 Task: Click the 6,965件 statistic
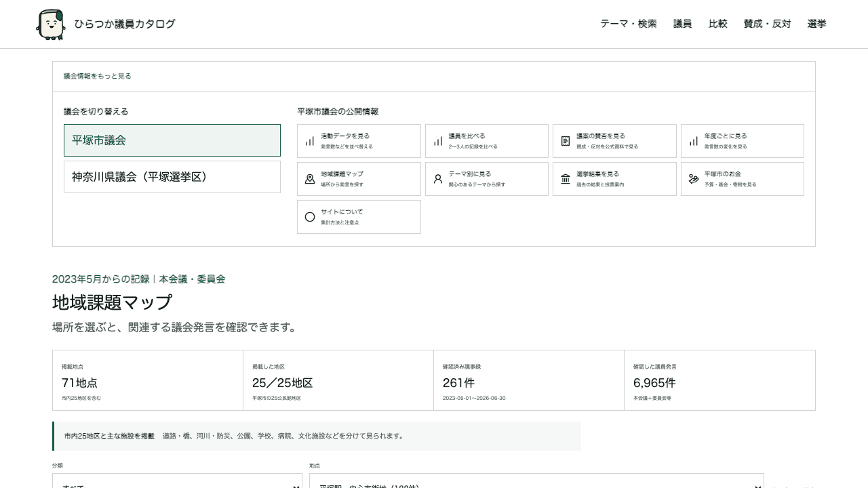point(654,383)
